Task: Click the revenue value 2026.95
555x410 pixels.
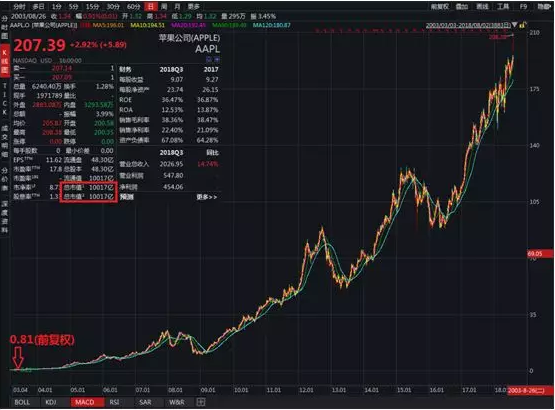Action: coord(171,164)
